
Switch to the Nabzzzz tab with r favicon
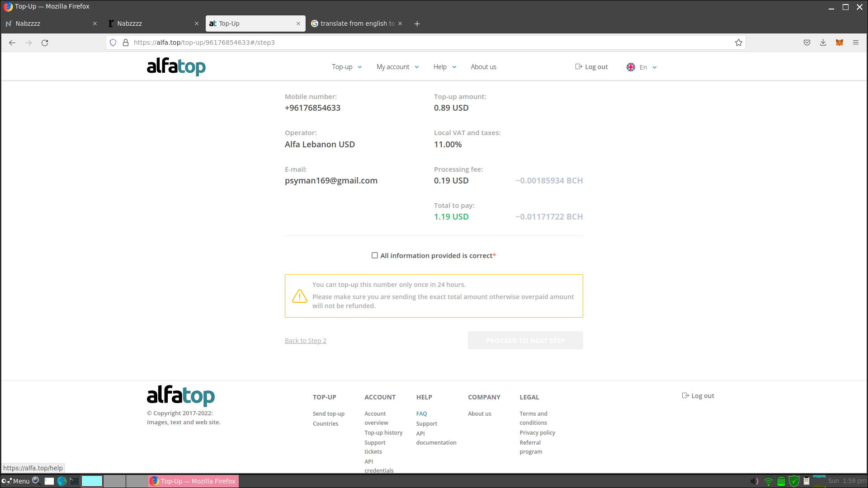tap(153, 23)
